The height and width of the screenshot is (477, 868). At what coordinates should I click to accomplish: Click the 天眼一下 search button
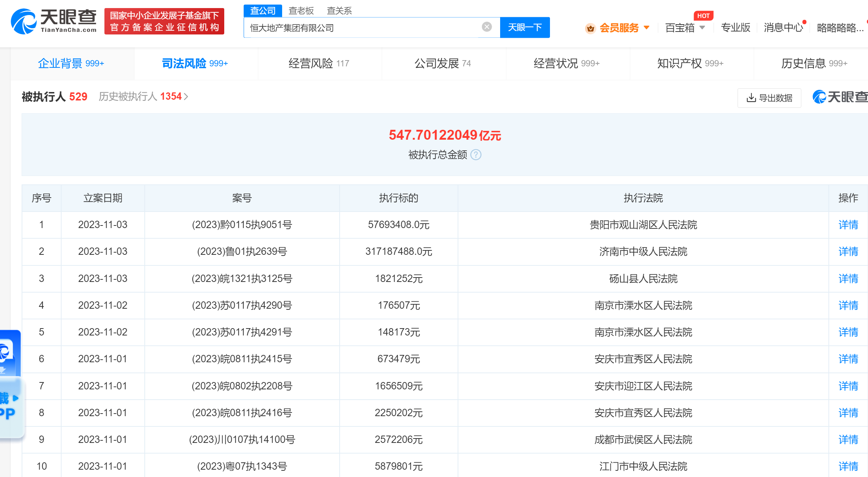(x=525, y=27)
